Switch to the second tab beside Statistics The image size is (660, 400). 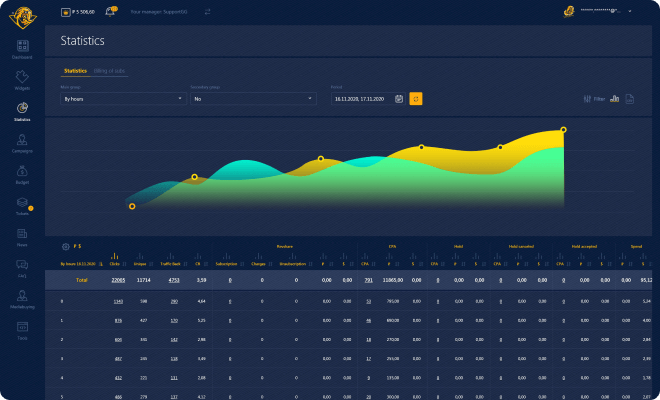[109, 71]
